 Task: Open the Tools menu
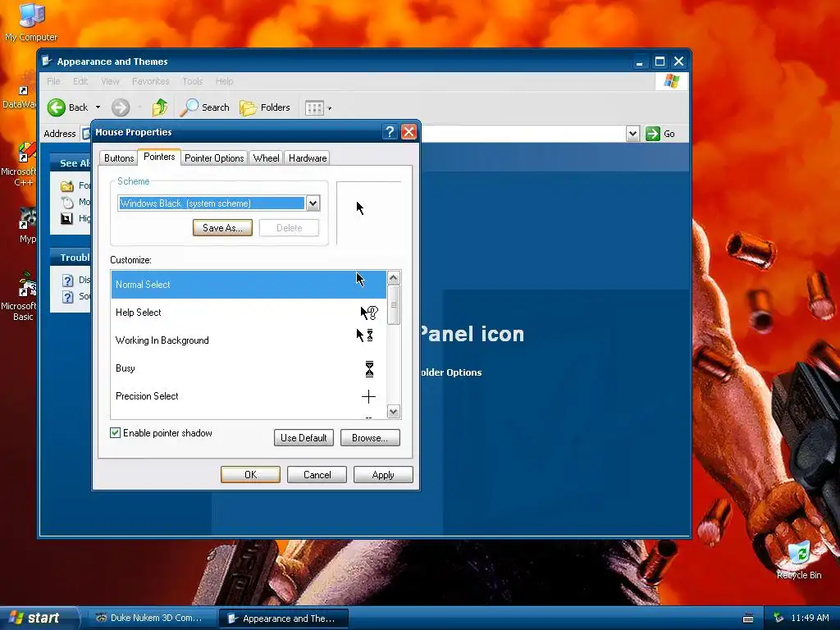pyautogui.click(x=192, y=81)
